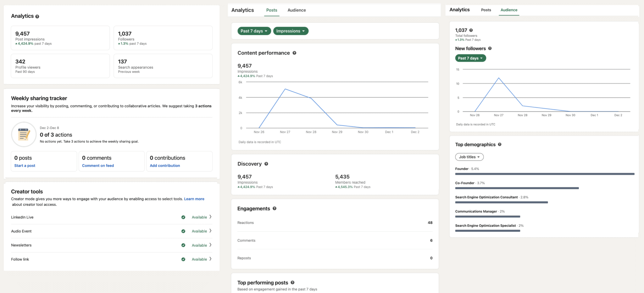Click Top demographics help icon

(499, 144)
